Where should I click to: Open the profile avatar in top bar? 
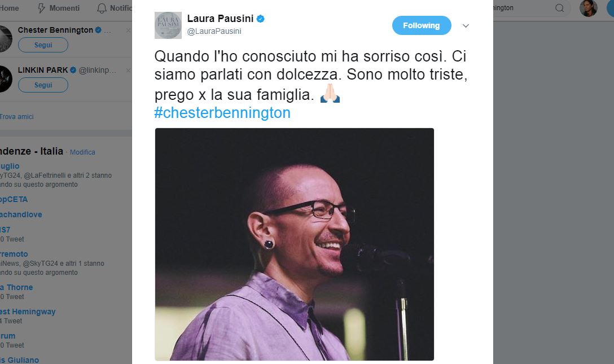(588, 8)
